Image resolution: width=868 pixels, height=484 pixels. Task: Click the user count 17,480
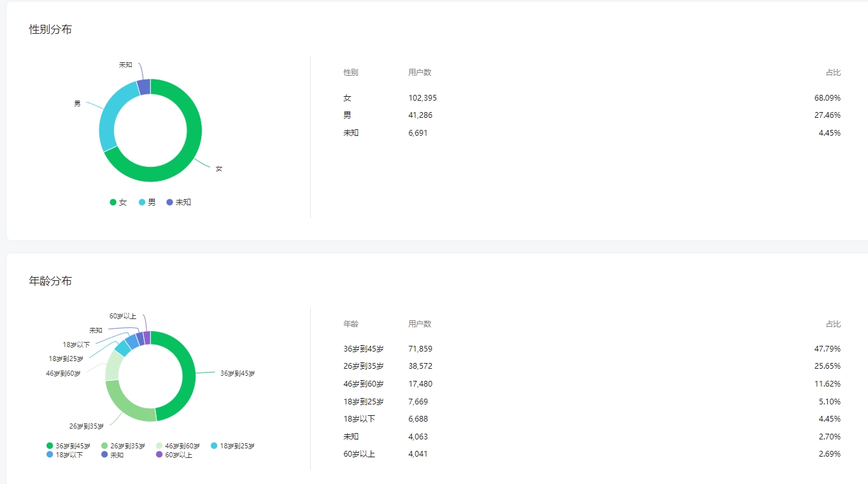pos(420,384)
